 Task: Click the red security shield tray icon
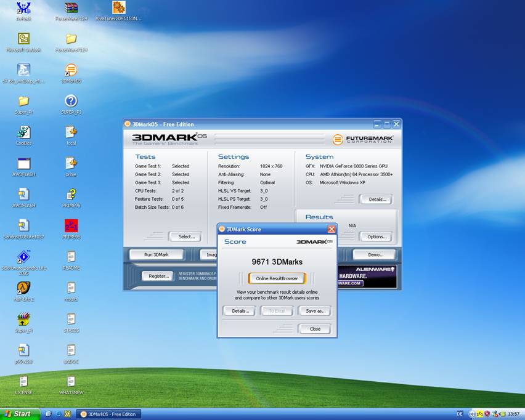click(487, 414)
